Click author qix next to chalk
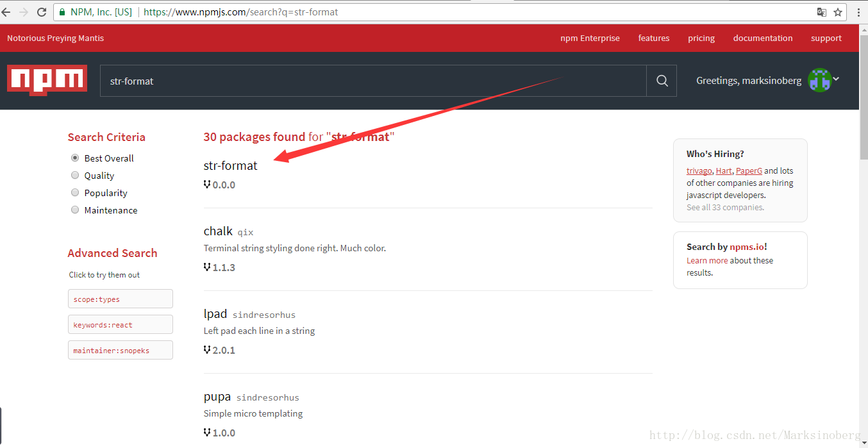The width and height of the screenshot is (868, 448). click(246, 233)
